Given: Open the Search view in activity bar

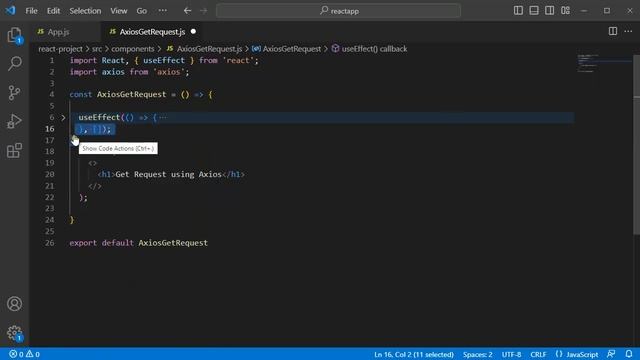Looking at the screenshot, I should pyautogui.click(x=15, y=64).
